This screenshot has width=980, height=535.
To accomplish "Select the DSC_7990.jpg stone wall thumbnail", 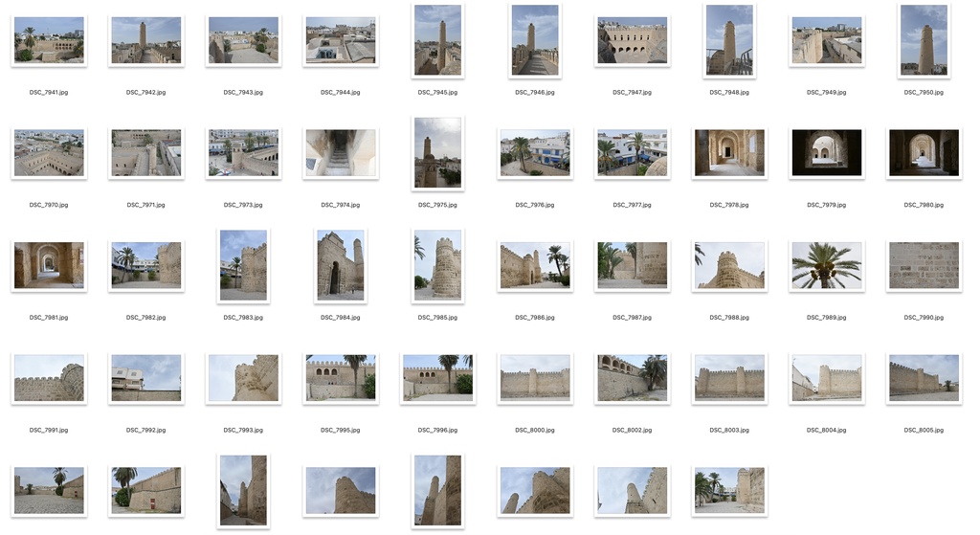I will pyautogui.click(x=924, y=266).
